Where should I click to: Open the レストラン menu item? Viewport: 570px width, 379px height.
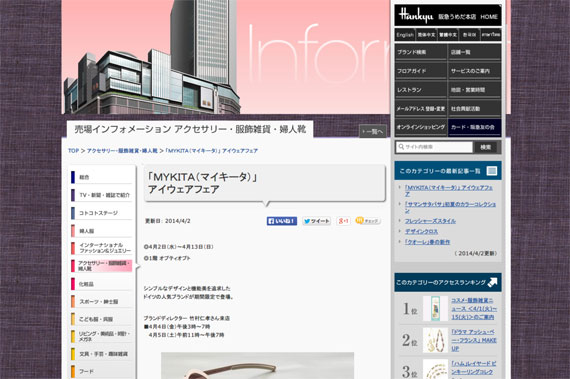pyautogui.click(x=421, y=90)
